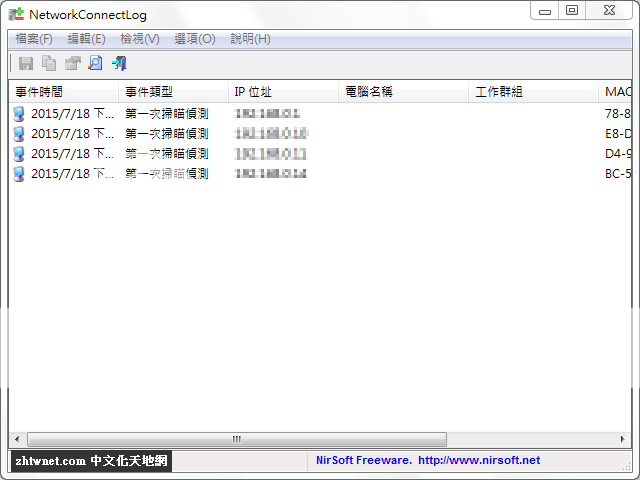The image size is (640, 480).
Task: Open the 檔案(F) menu
Action: 34,39
